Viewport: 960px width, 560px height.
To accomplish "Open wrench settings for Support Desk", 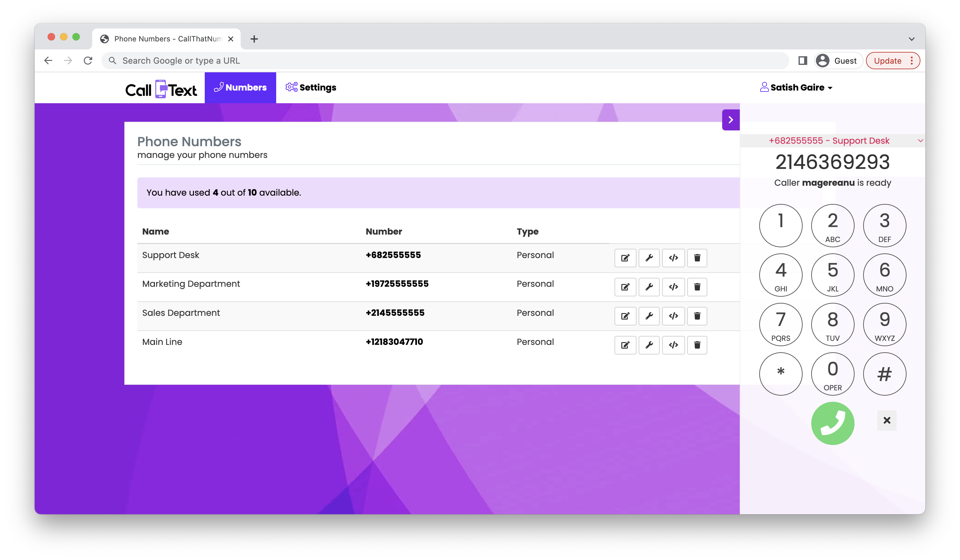I will (649, 258).
